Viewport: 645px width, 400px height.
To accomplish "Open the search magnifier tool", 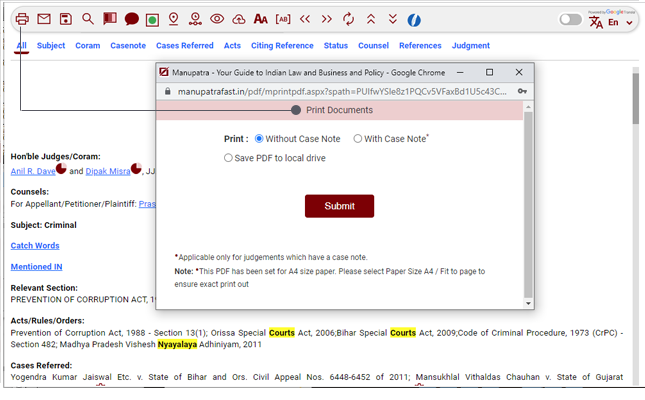I will [x=88, y=19].
